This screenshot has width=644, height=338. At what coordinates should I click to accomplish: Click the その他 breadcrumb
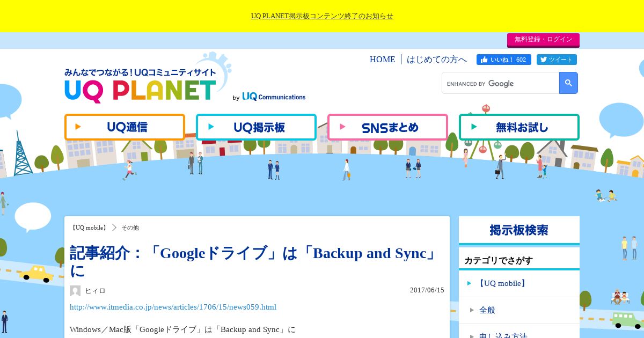[130, 227]
